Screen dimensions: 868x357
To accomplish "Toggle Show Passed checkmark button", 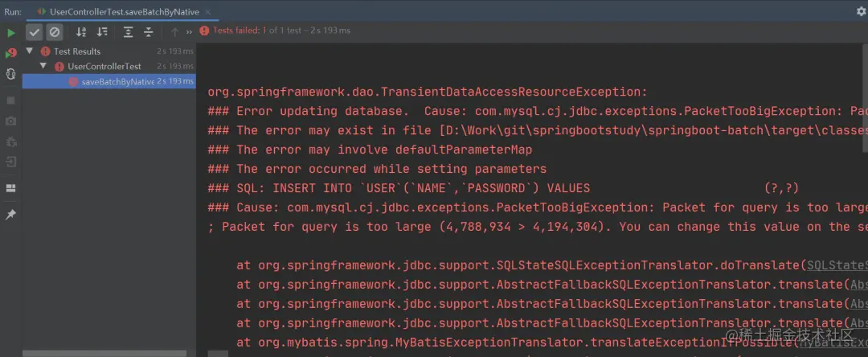I will (x=35, y=32).
